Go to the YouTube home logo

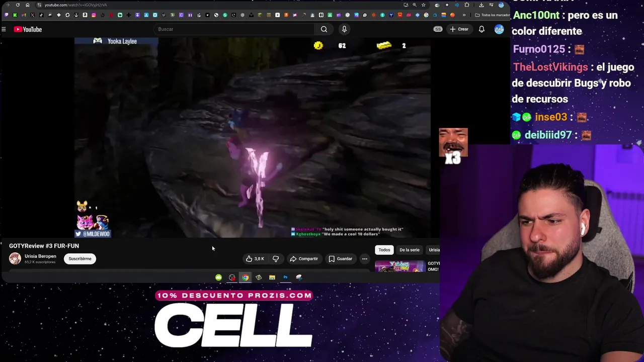28,29
